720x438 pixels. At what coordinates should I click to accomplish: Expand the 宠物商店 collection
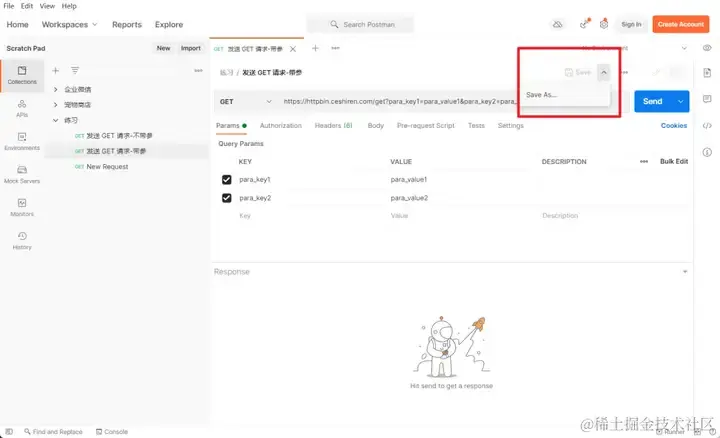56,105
